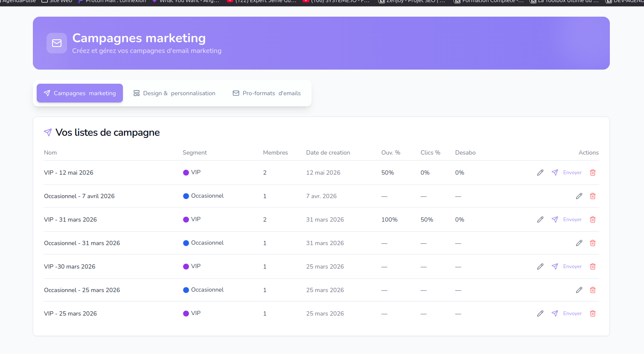Click Envoyer for VIP - 31 mars 2026
The image size is (644, 354).
567,219
